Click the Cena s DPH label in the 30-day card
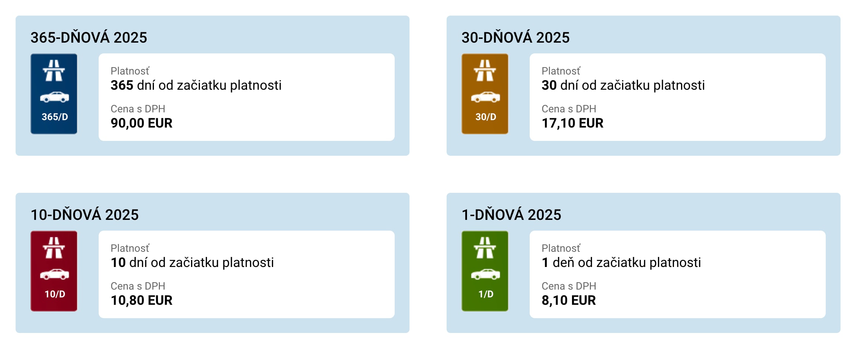This screenshot has height=353, width=868. tap(569, 109)
